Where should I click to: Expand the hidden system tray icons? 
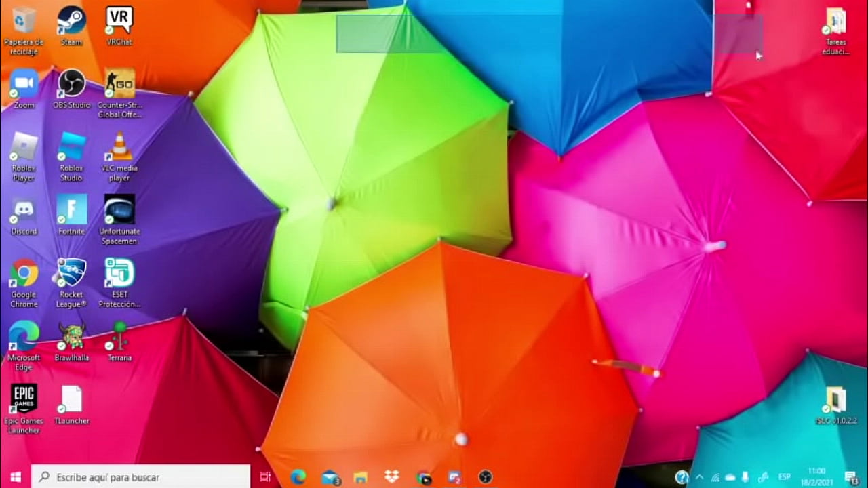[x=699, y=477]
